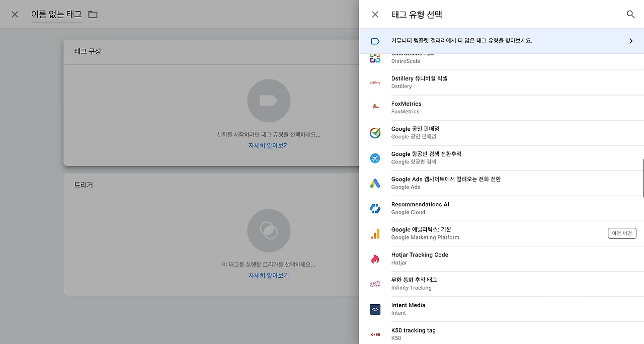Choose Dstillery 유니버설 픽셀 tag type

501,82
